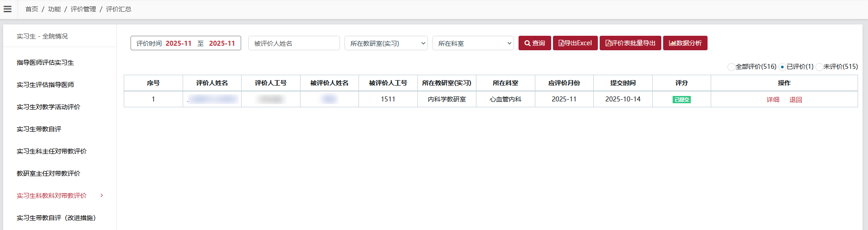This screenshot has height=230, width=868.
Task: Click end date 2025-11 after 至
Action: (x=222, y=43)
